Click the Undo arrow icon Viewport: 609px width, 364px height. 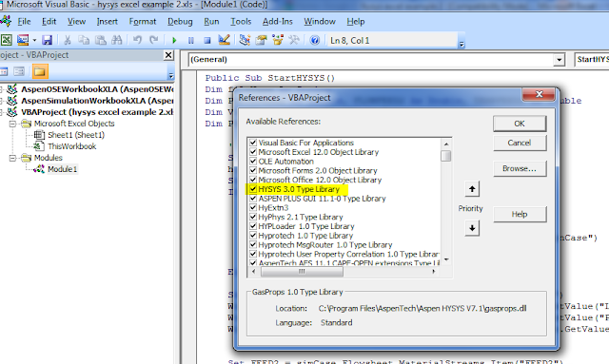[137, 40]
